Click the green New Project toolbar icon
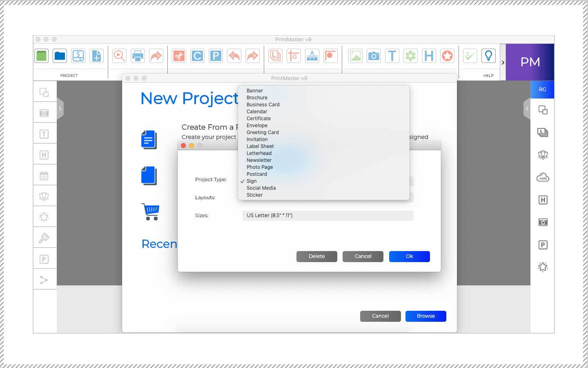 pyautogui.click(x=42, y=56)
